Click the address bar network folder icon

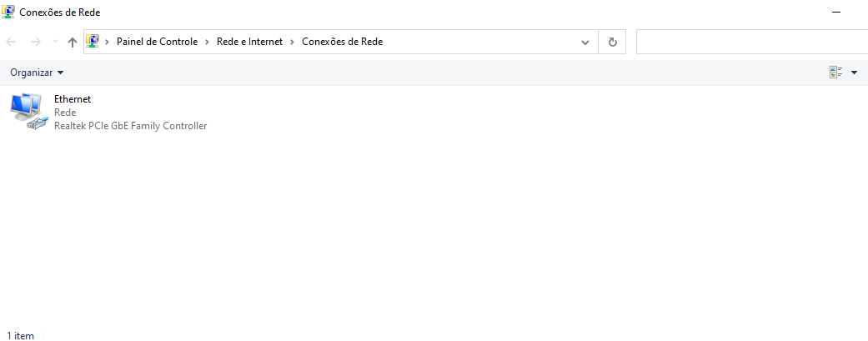point(93,41)
